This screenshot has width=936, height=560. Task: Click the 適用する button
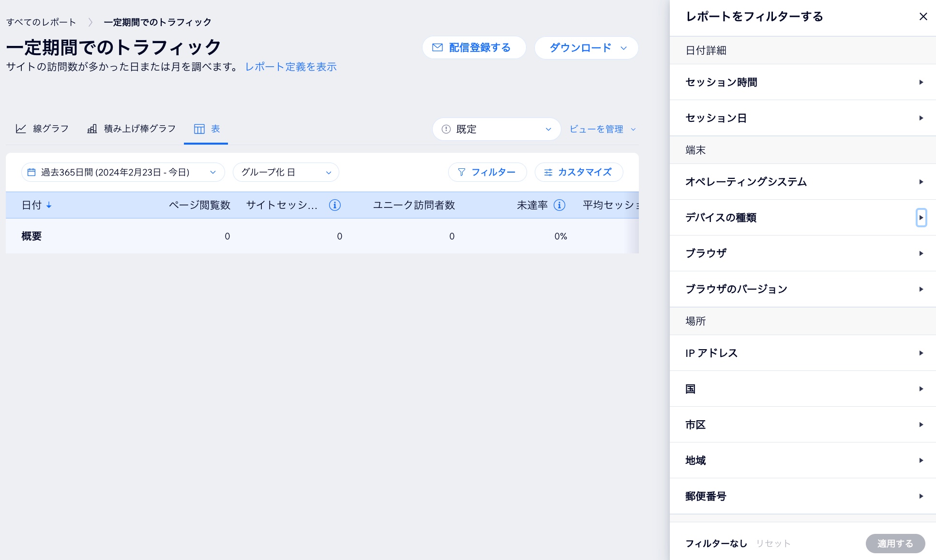[x=895, y=544]
